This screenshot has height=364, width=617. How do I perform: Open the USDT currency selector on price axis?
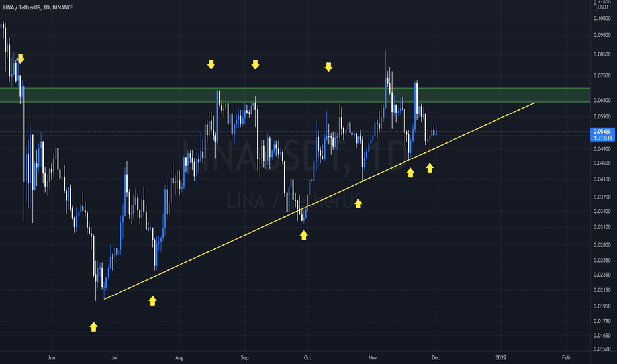[x=603, y=7]
